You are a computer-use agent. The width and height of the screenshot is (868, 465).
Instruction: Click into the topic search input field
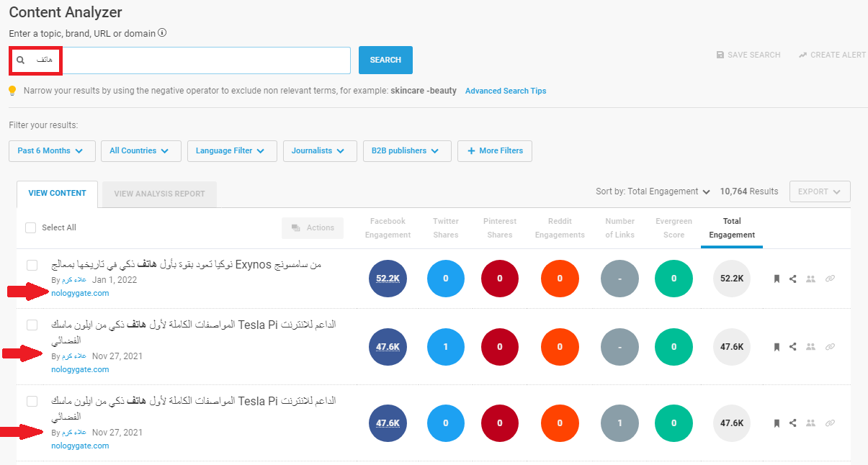point(202,60)
